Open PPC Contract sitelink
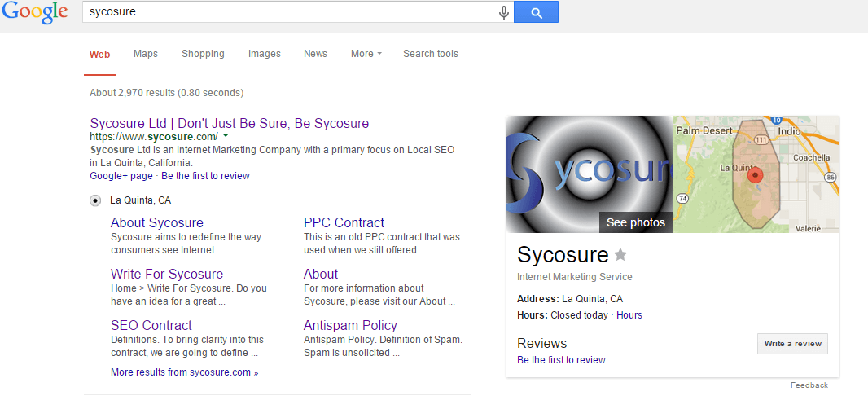868x409 pixels. 344,222
